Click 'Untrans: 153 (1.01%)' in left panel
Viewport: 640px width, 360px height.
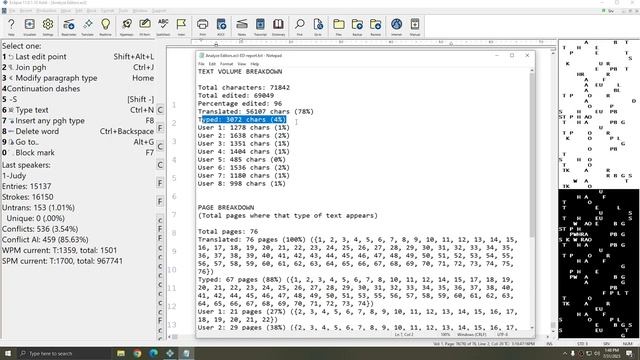tap(38, 207)
